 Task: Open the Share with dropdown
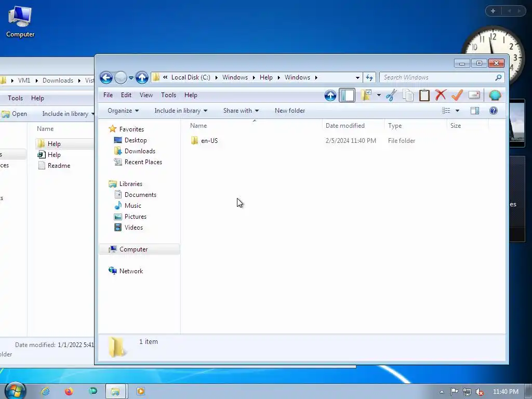pos(241,111)
